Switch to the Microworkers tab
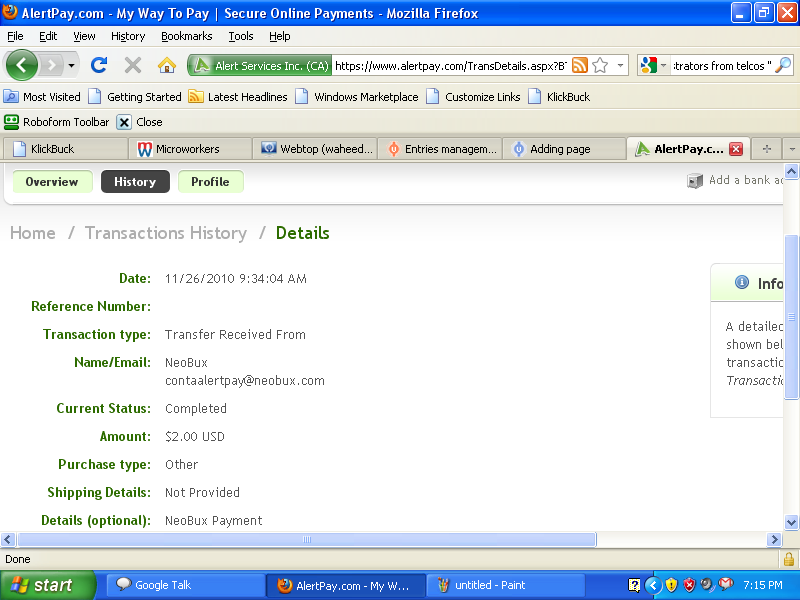The width and height of the screenshot is (800, 600). (190, 149)
